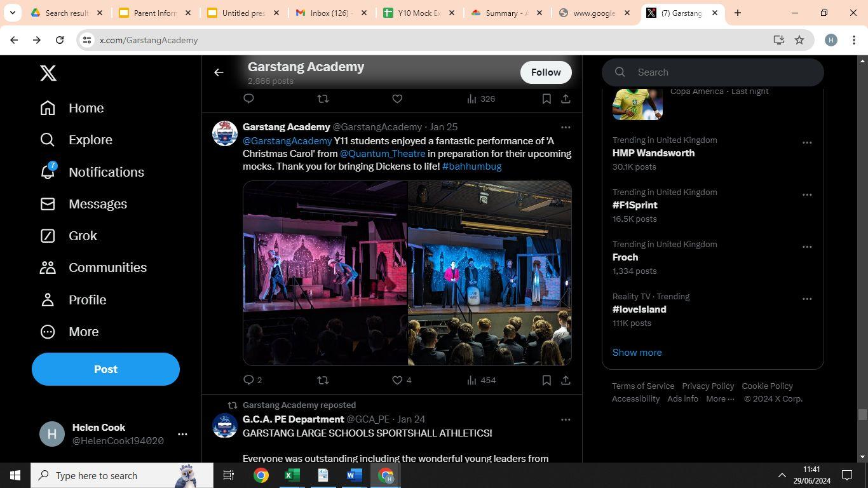This screenshot has height=488, width=868.
Task: Switch to the Y10 Mock Ex tab
Action: point(419,13)
